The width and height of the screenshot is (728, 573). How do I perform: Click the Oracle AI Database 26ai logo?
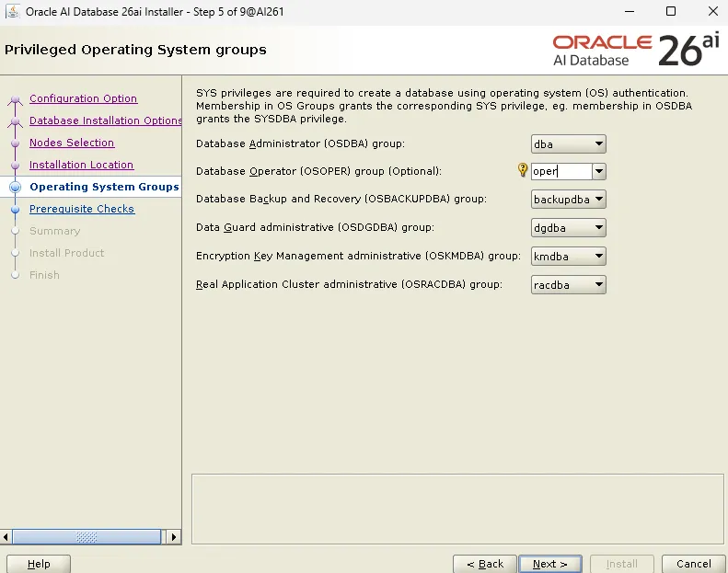[636, 50]
